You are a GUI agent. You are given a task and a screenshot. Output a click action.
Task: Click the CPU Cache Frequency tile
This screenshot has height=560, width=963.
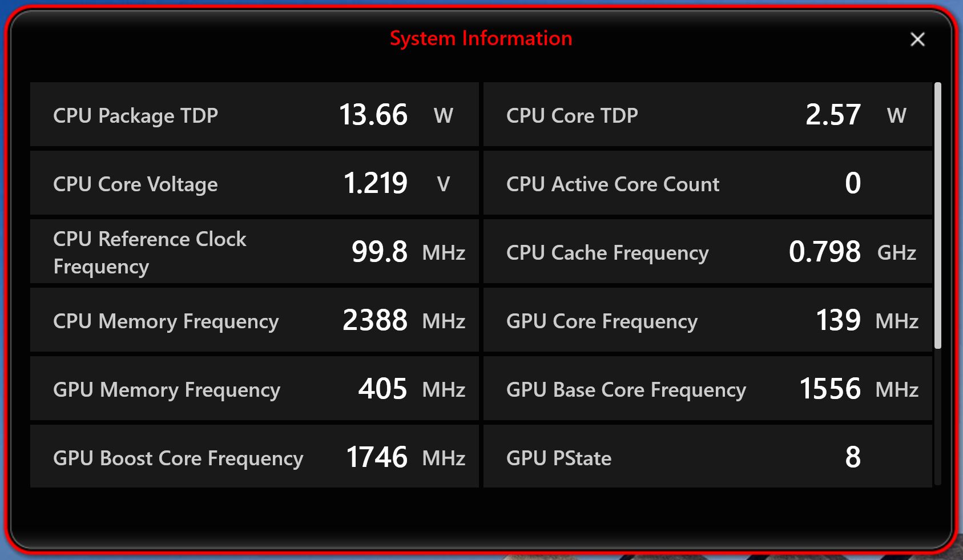pos(707,252)
